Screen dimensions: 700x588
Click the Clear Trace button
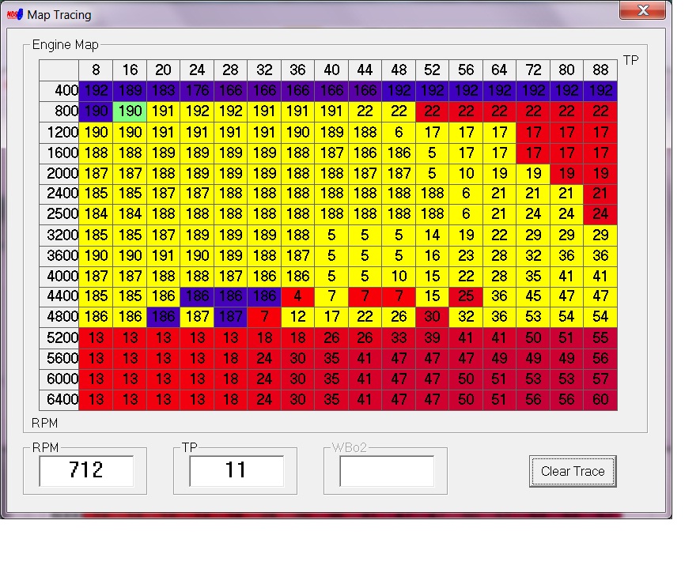point(572,471)
